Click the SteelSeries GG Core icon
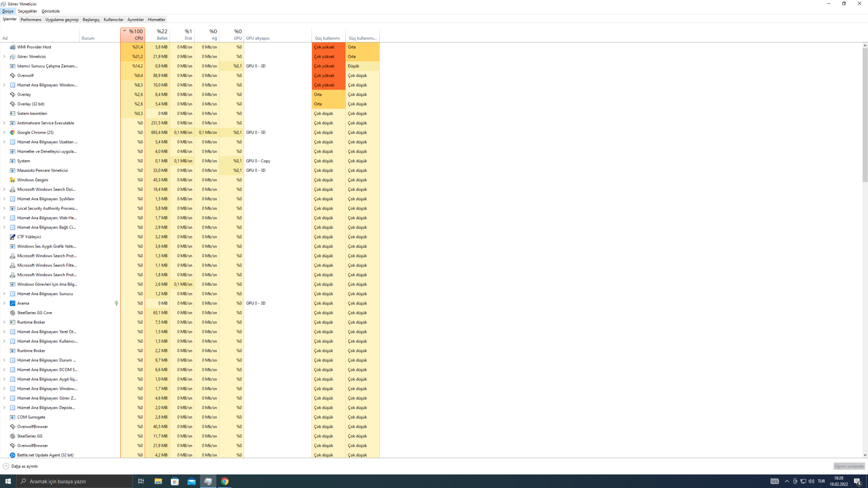868x488 pixels. click(13, 313)
